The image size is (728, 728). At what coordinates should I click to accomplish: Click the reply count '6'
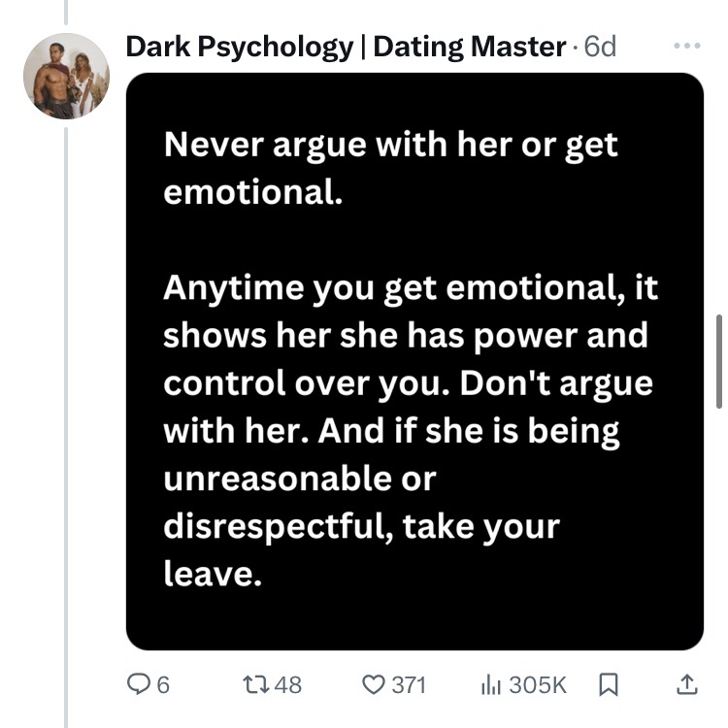[x=162, y=685]
